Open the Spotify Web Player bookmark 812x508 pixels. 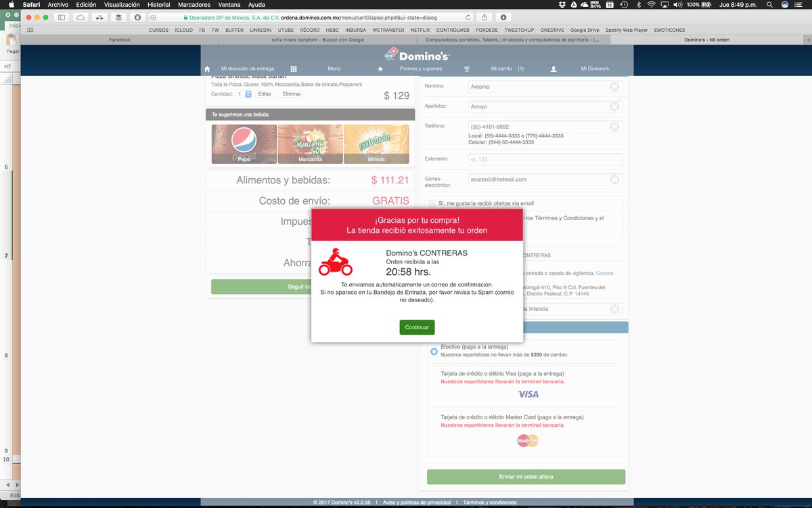click(627, 30)
